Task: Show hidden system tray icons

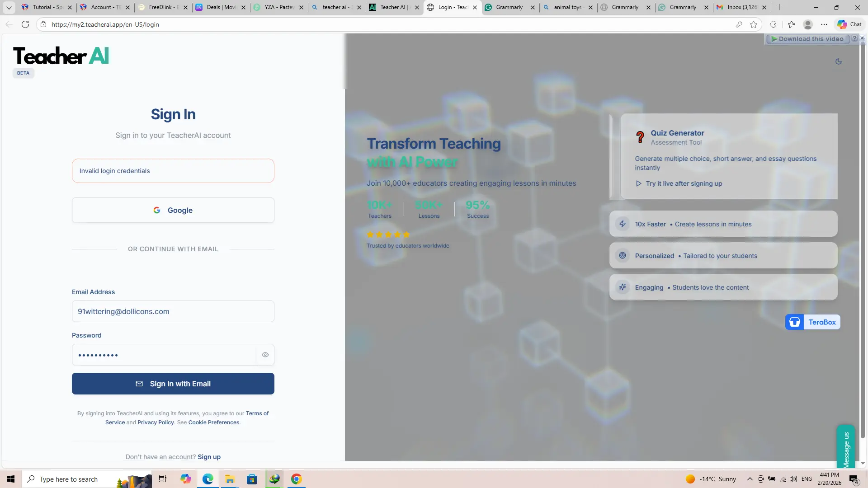Action: (x=750, y=479)
